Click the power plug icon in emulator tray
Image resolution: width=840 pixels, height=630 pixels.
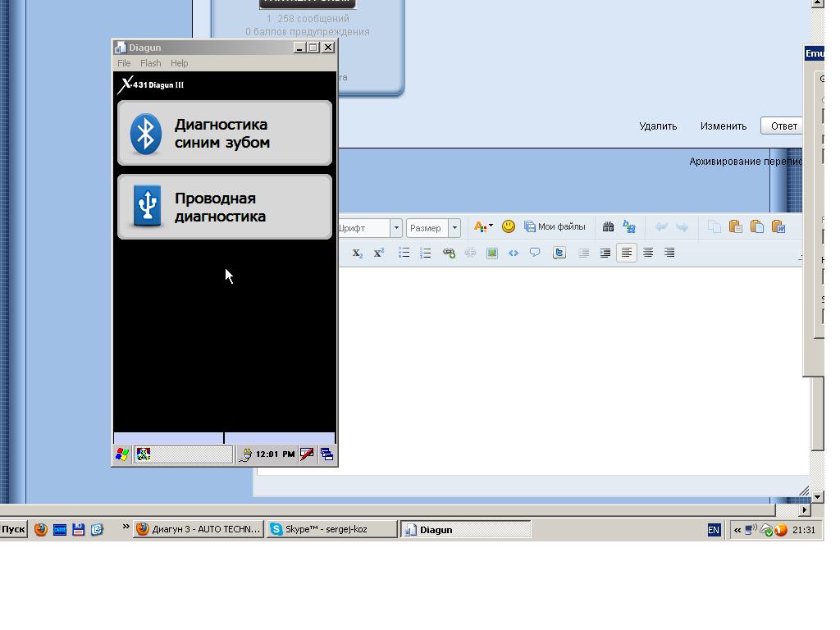point(245,454)
